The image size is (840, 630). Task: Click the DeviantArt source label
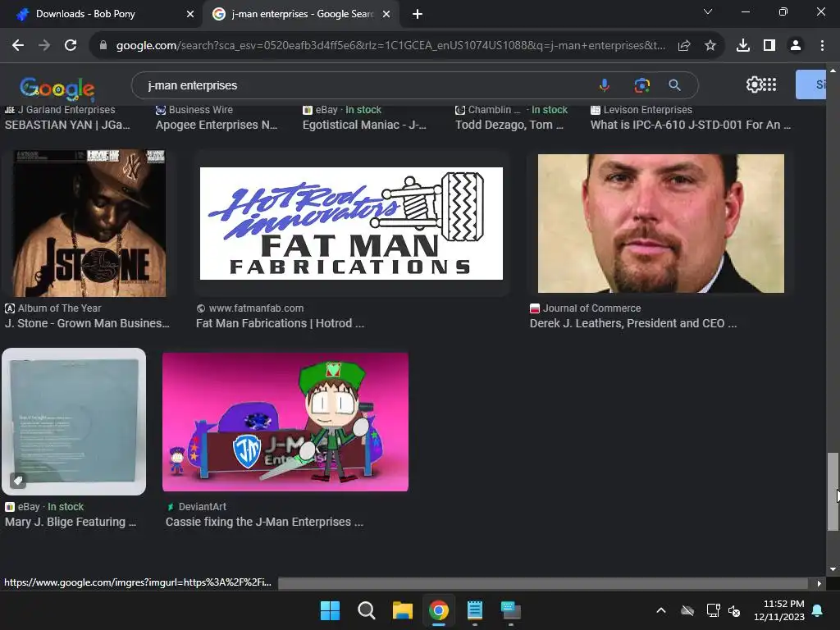tap(202, 506)
